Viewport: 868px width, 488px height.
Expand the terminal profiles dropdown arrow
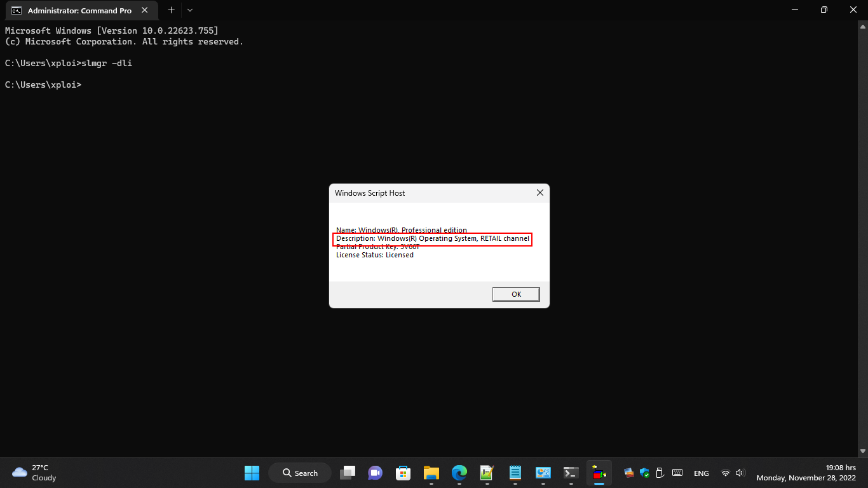pyautogui.click(x=190, y=10)
